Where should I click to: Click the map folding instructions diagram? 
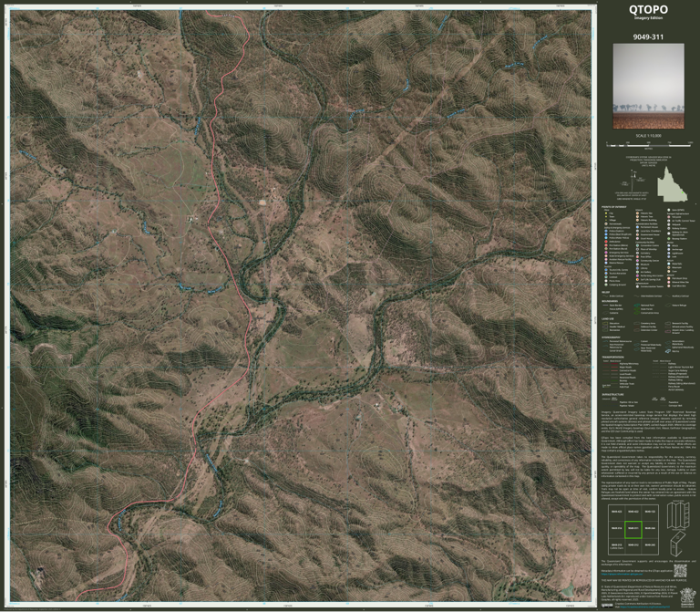tap(678, 529)
